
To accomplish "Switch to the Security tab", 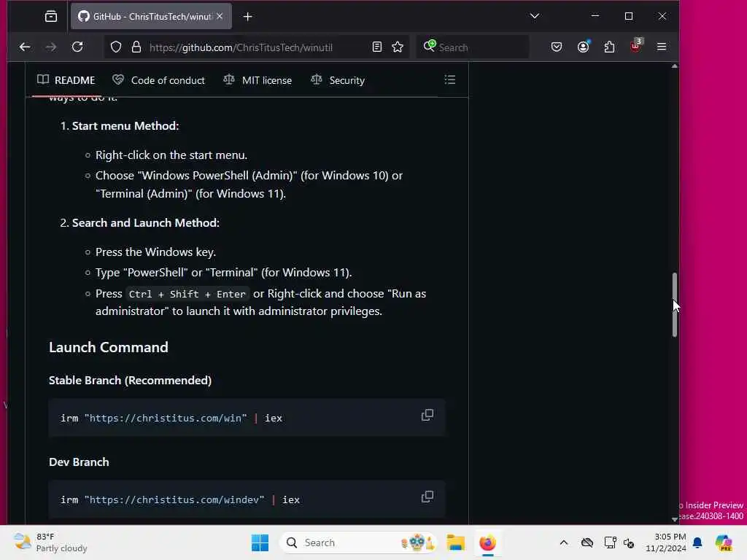I will pos(337,80).
